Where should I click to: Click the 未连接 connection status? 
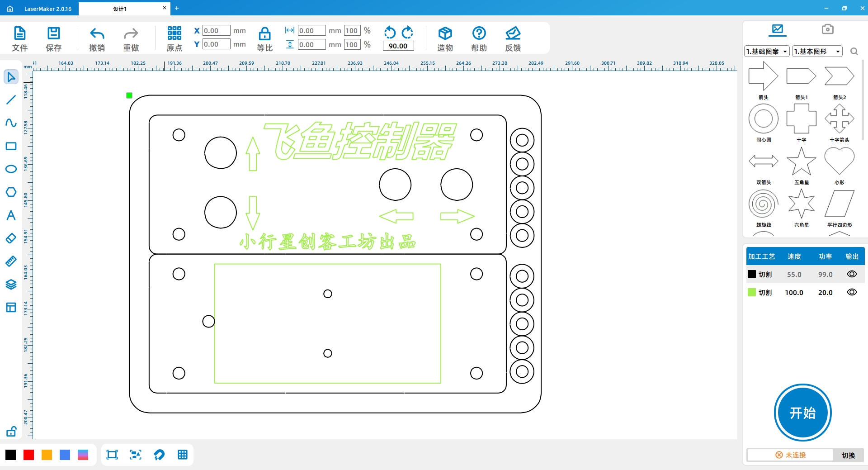[x=791, y=455]
